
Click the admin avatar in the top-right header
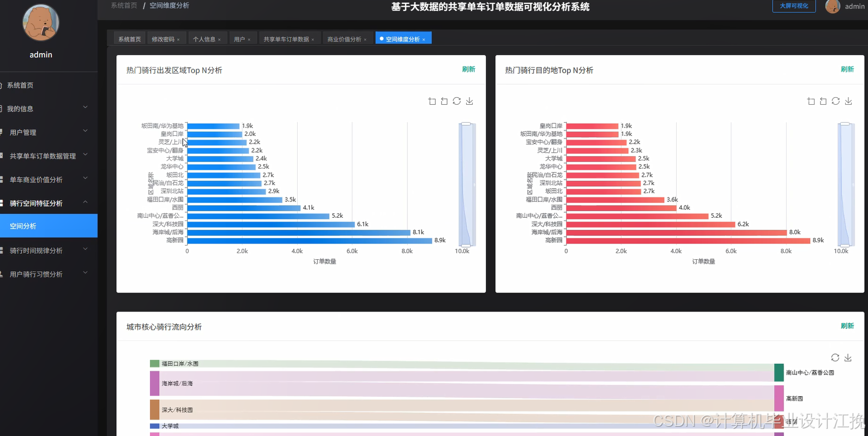(833, 7)
